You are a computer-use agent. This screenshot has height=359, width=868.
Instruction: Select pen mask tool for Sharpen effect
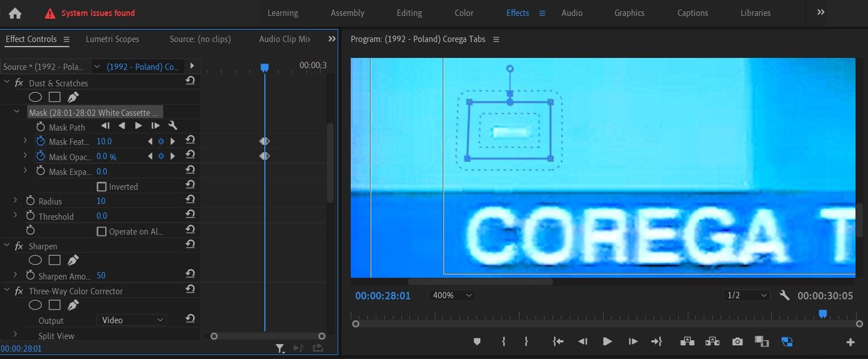tap(73, 260)
